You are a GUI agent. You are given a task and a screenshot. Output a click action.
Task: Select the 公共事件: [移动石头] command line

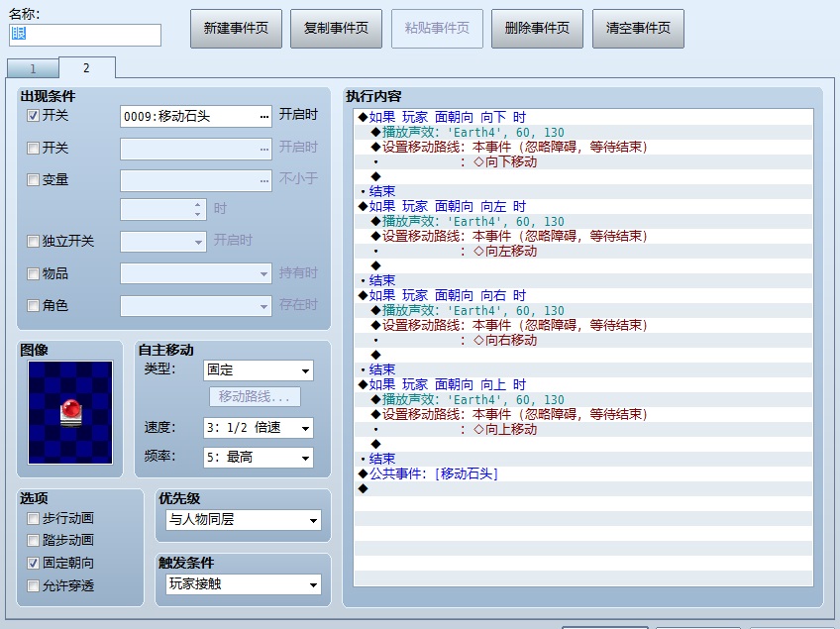583,473
